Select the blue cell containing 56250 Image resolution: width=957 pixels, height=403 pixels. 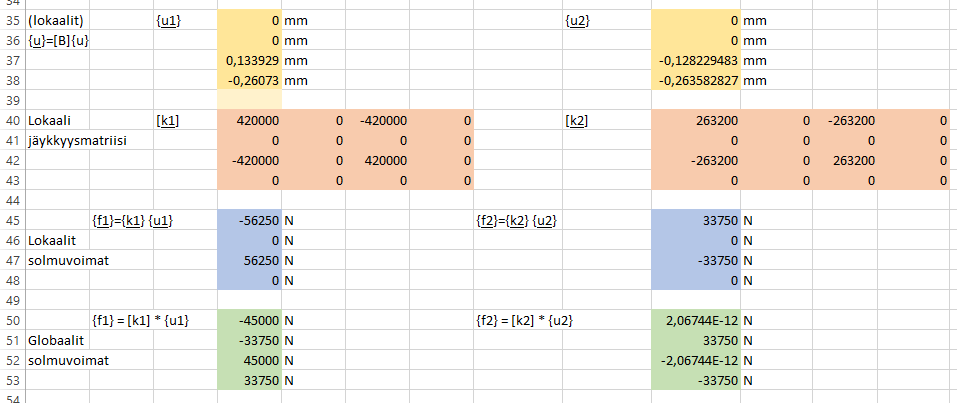pyautogui.click(x=249, y=260)
